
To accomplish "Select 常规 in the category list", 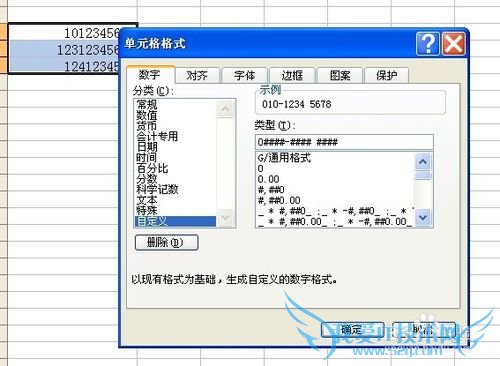I will tap(146, 105).
